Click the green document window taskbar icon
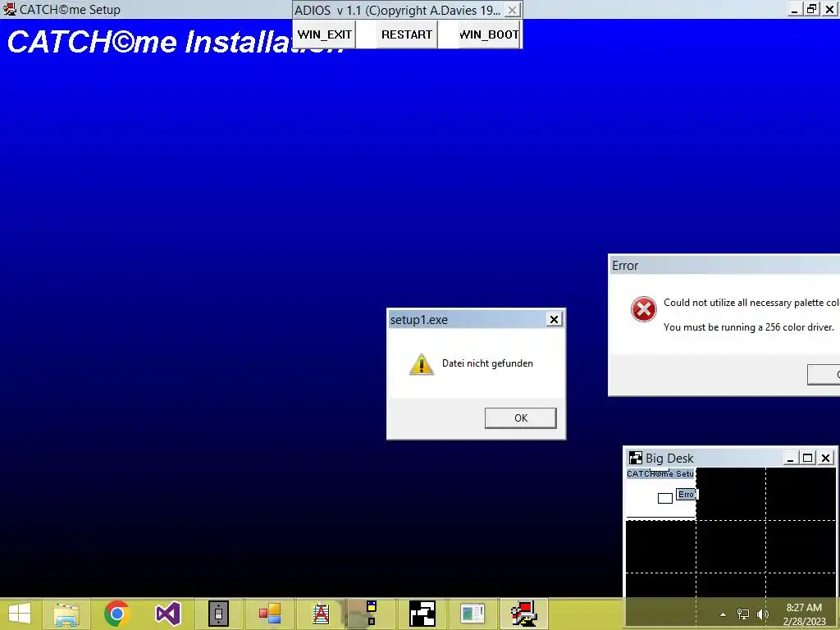840x630 pixels. (x=472, y=614)
